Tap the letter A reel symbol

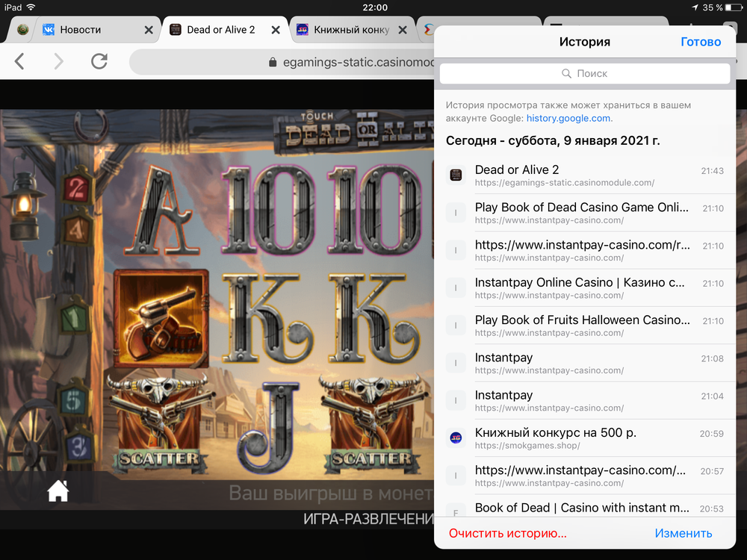click(x=162, y=210)
